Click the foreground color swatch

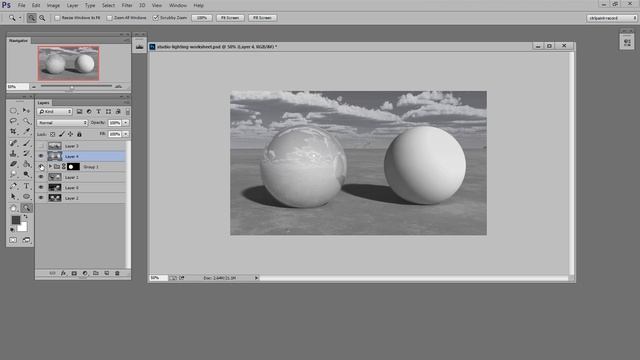coord(15,220)
